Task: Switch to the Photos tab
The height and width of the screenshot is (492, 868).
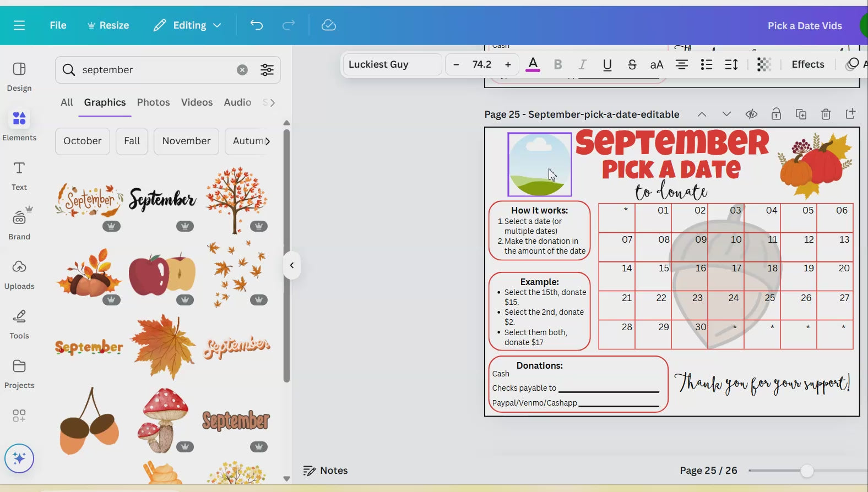Action: (153, 102)
